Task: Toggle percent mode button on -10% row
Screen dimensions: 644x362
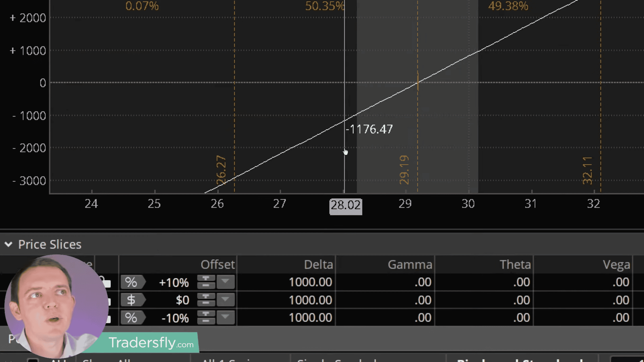Action: tap(133, 318)
